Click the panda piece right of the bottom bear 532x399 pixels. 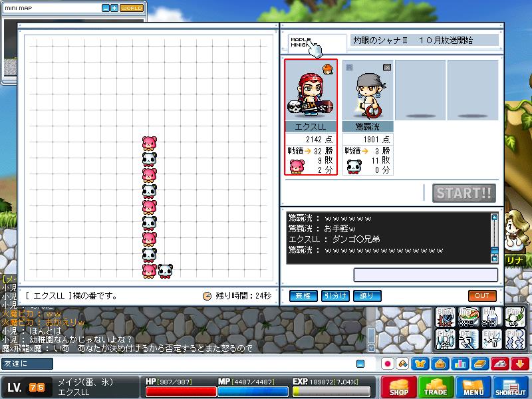[x=165, y=271]
